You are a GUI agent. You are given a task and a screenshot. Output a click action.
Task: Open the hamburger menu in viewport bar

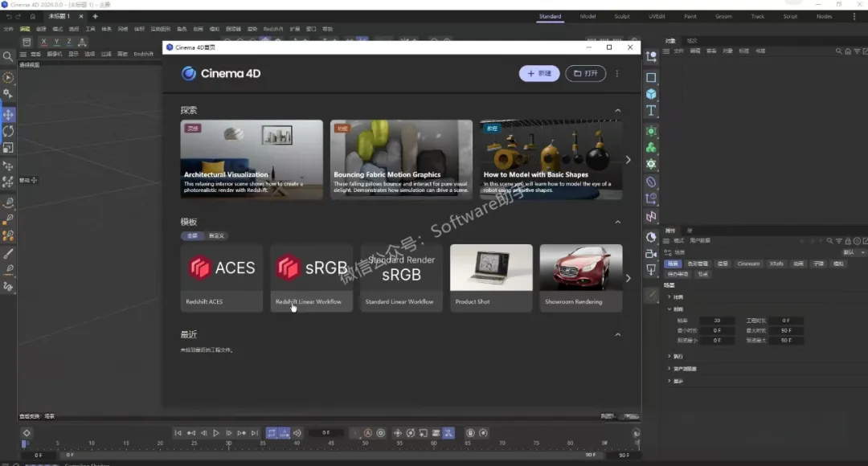tap(23, 55)
